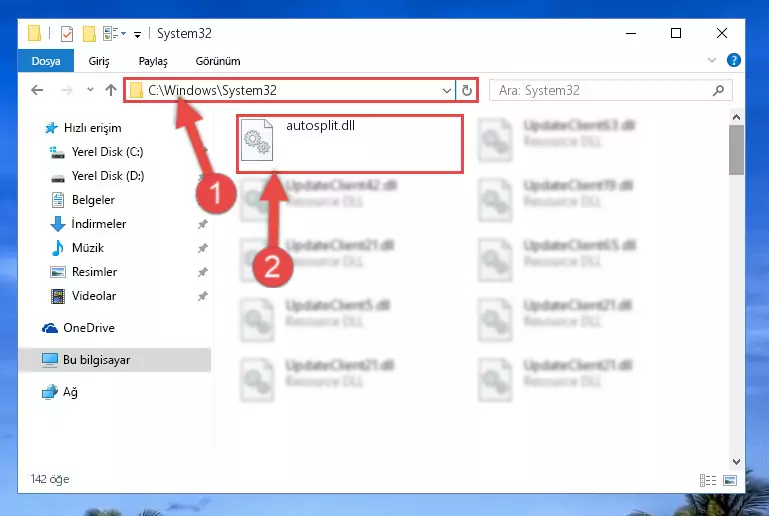The width and height of the screenshot is (769, 516).
Task: Select the autosplit.dll file
Action: pos(350,144)
